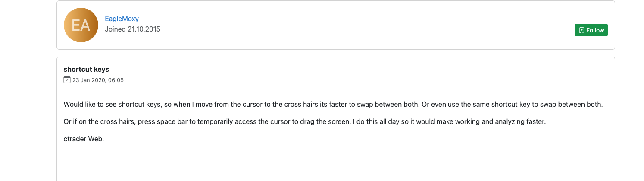Select the post timestamp 23 Jan 2020, 06:05
The height and width of the screenshot is (181, 644).
(98, 80)
